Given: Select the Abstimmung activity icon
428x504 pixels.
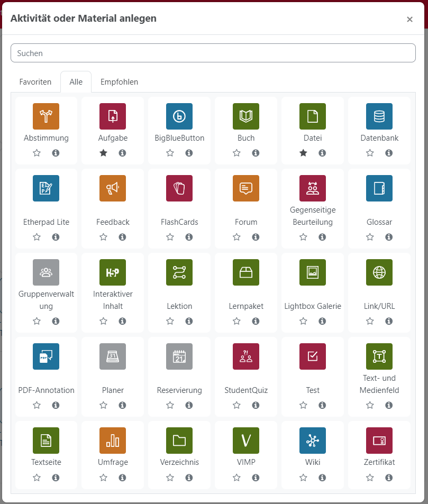Looking at the screenshot, I should coord(46,116).
